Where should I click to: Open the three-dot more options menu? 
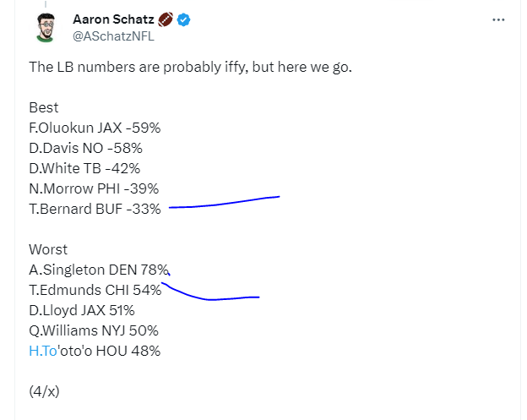pyautogui.click(x=498, y=19)
